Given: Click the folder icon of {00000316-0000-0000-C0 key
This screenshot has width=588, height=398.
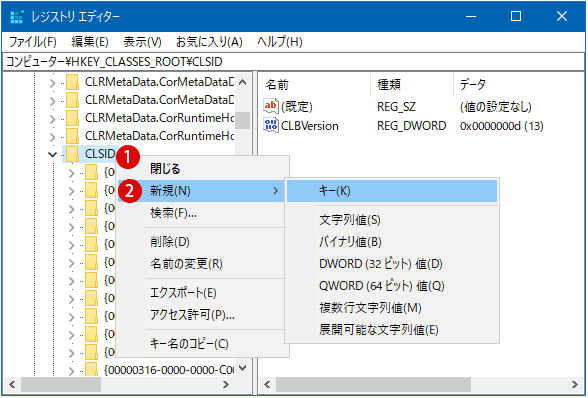Looking at the screenshot, I should 92,370.
